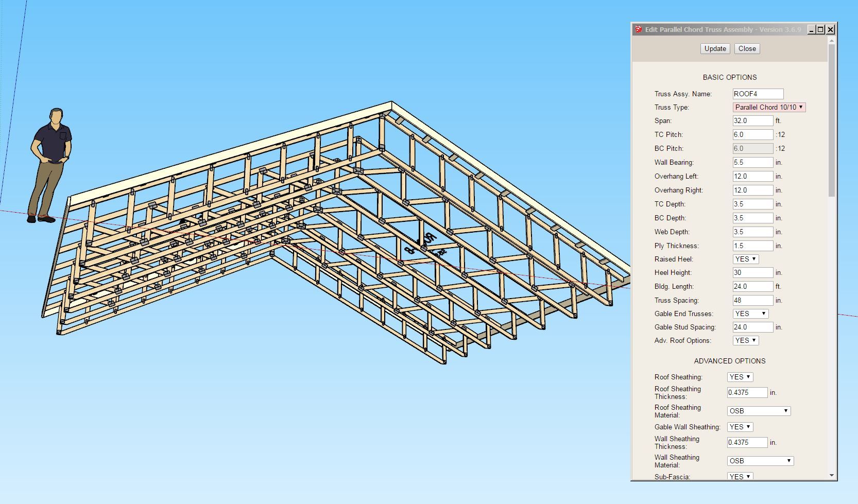Click the Update button

tap(715, 48)
